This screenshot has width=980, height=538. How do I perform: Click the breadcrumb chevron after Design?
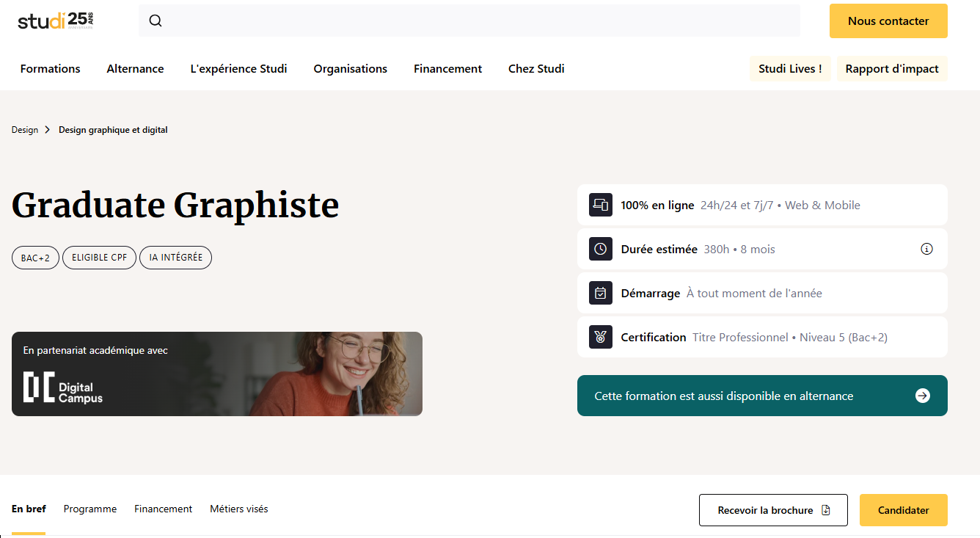[48, 130]
